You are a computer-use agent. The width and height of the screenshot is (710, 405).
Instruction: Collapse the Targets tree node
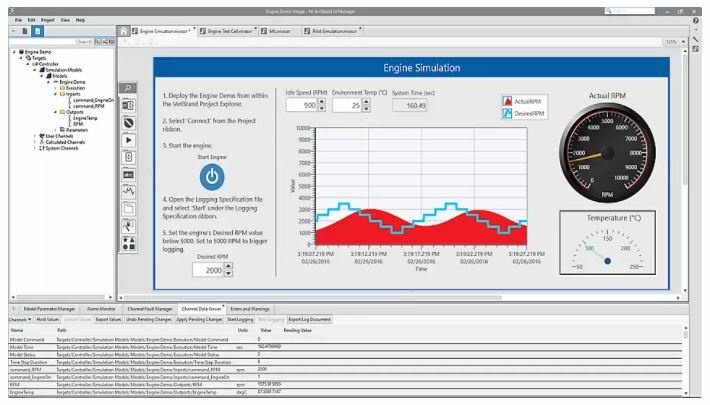21,58
